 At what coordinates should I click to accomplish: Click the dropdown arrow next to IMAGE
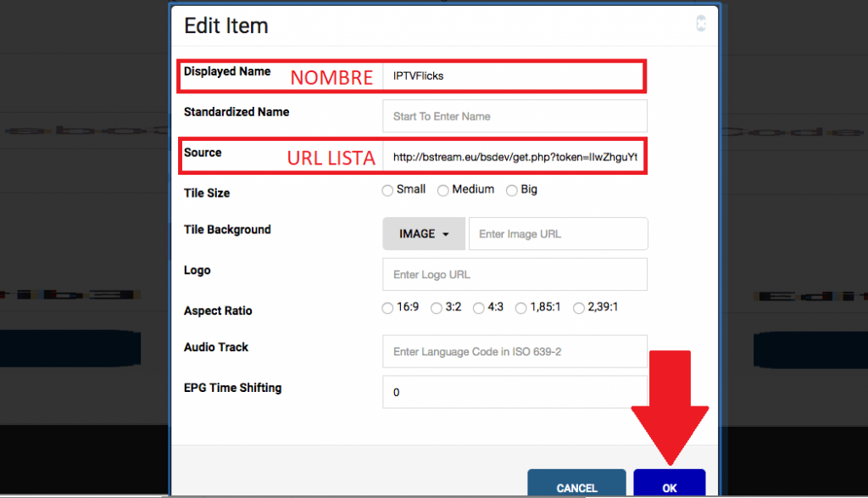[444, 233]
